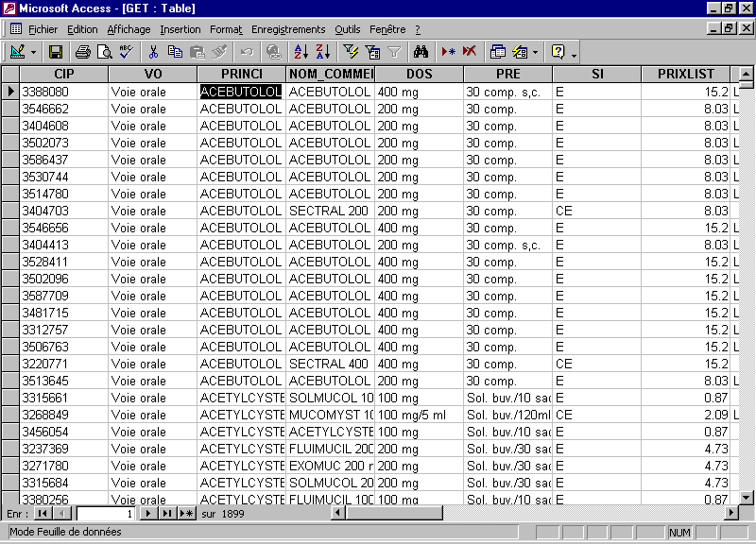Select the PRINCI column header

(242, 75)
